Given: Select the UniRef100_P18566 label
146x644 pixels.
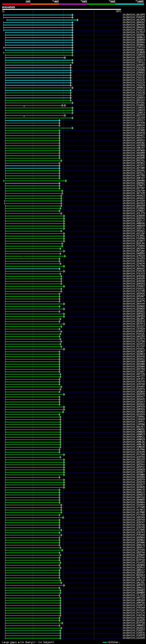Looking at the screenshot, I should [x=134, y=238].
